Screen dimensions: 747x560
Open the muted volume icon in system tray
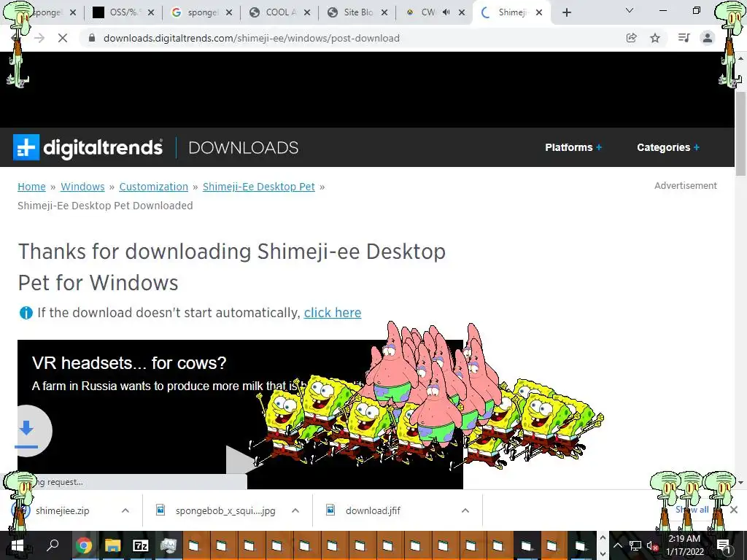click(651, 545)
